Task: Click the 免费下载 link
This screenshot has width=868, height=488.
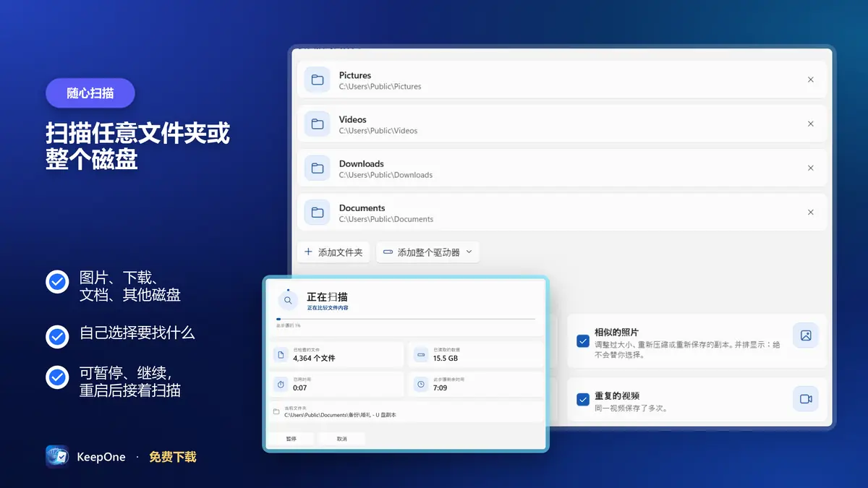Action: click(x=173, y=457)
